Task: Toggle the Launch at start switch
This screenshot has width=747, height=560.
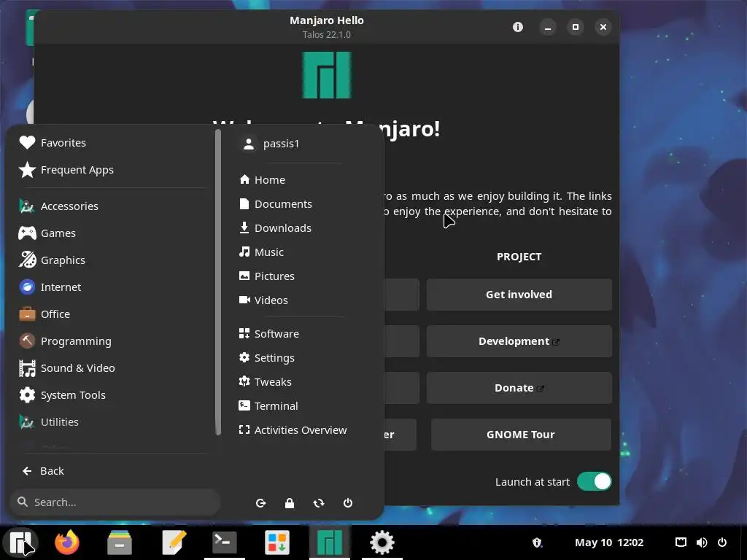Action: click(594, 481)
